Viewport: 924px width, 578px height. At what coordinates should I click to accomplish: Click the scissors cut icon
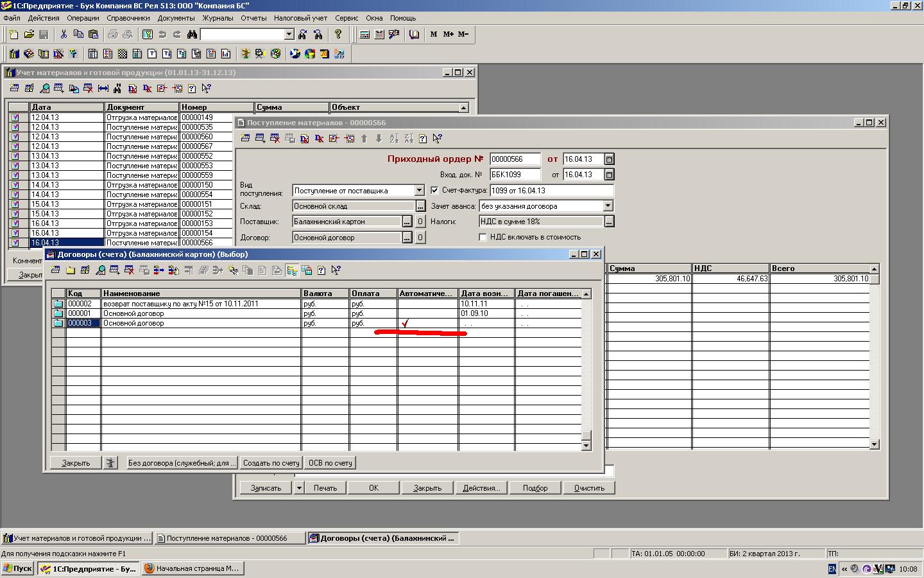point(64,34)
